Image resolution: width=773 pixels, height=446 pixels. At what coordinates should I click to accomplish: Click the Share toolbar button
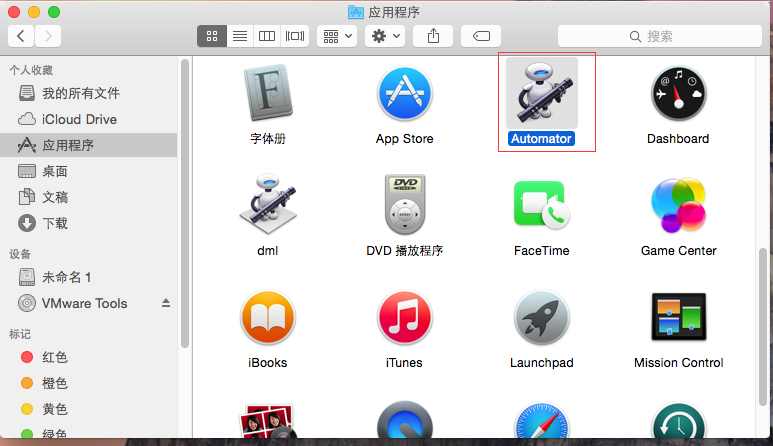pyautogui.click(x=433, y=36)
